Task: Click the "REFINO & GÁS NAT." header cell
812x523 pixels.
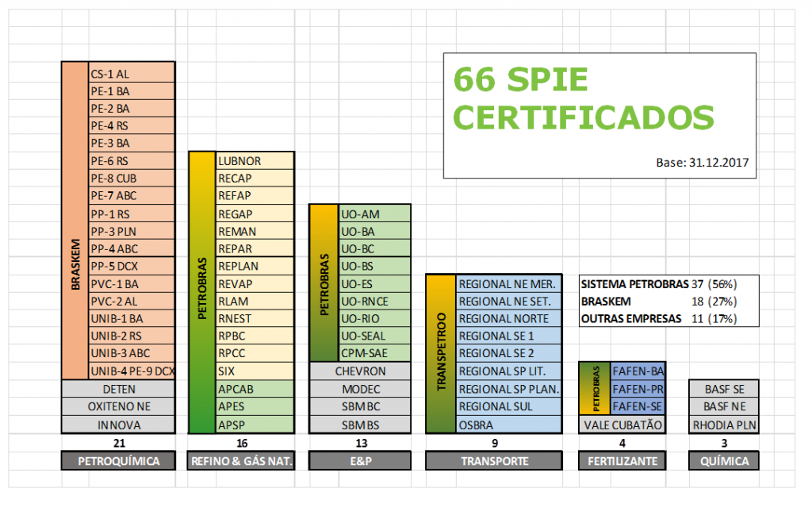Action: (x=241, y=461)
